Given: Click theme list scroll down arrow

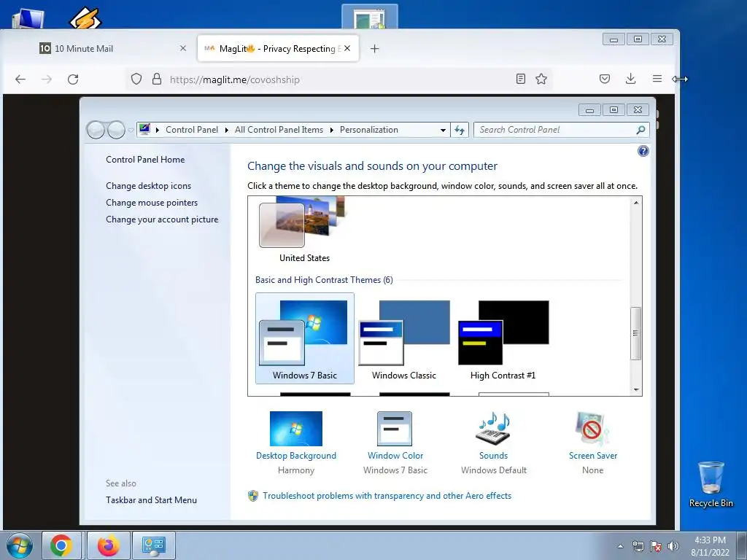Looking at the screenshot, I should [x=636, y=390].
